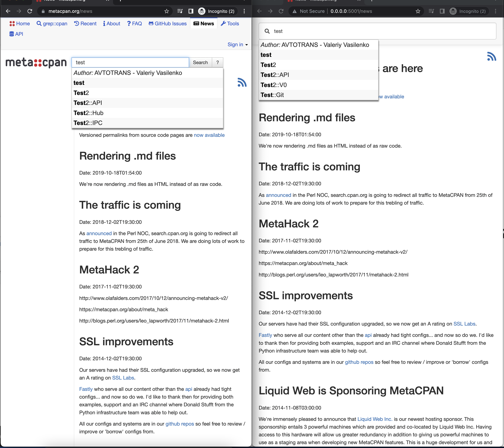Select Test2::Hub autocomplete suggestion
The image size is (504, 448).
click(x=88, y=113)
